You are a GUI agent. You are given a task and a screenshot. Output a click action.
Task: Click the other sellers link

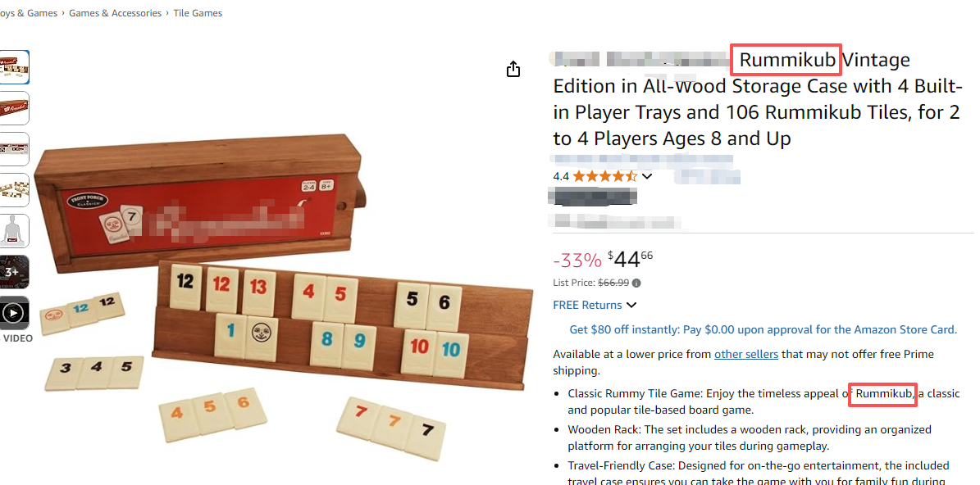pyautogui.click(x=745, y=354)
